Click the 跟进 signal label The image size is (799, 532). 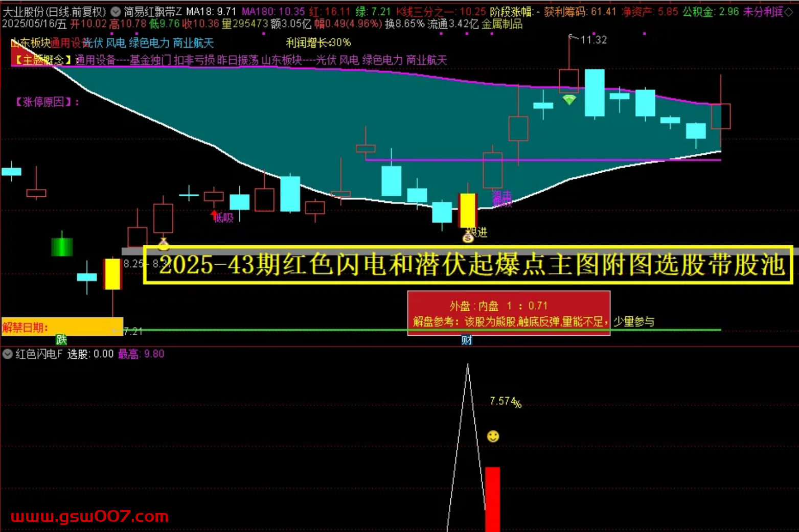[x=477, y=233]
